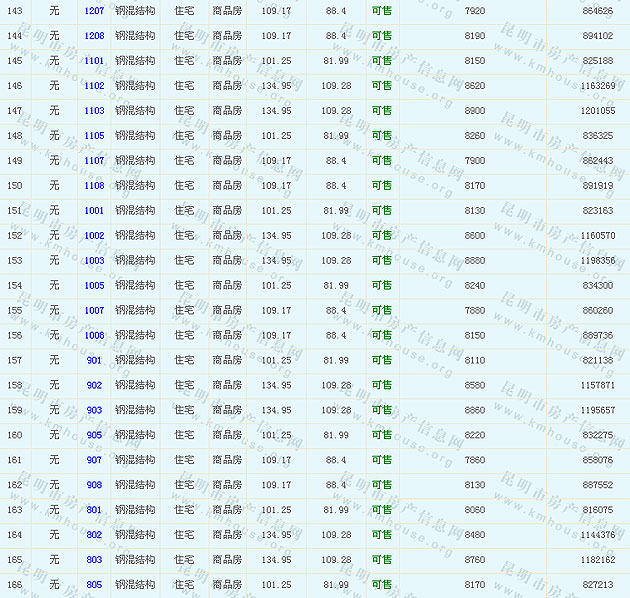Open room 805 link
The width and height of the screenshot is (630, 598).
pos(94,585)
